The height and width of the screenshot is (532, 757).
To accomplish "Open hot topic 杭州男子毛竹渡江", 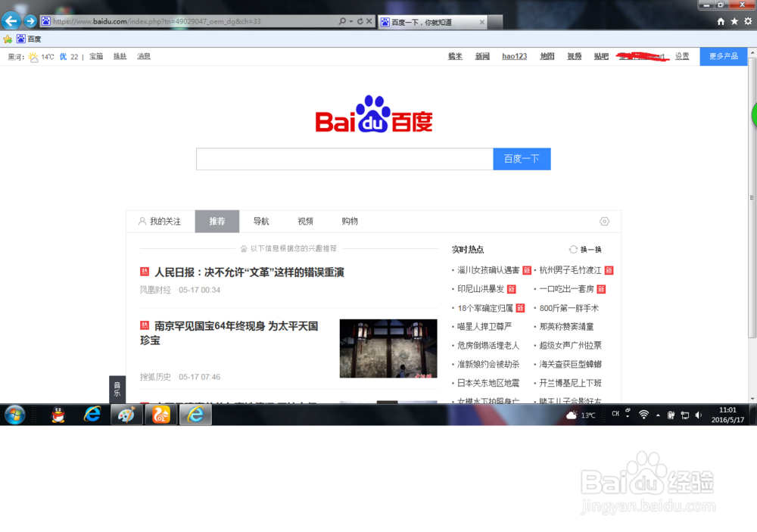I will point(570,270).
